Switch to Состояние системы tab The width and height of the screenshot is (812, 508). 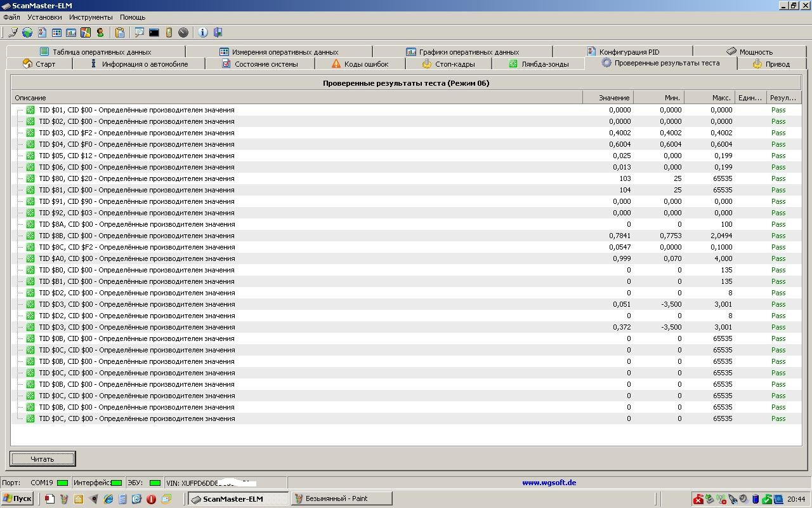(260, 63)
